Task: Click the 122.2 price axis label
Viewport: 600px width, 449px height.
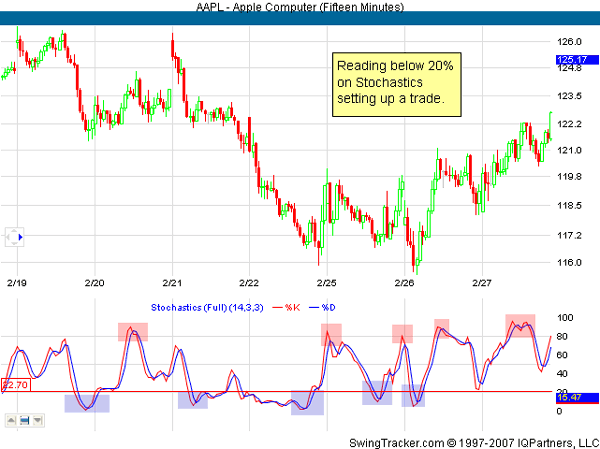Action: [569, 124]
